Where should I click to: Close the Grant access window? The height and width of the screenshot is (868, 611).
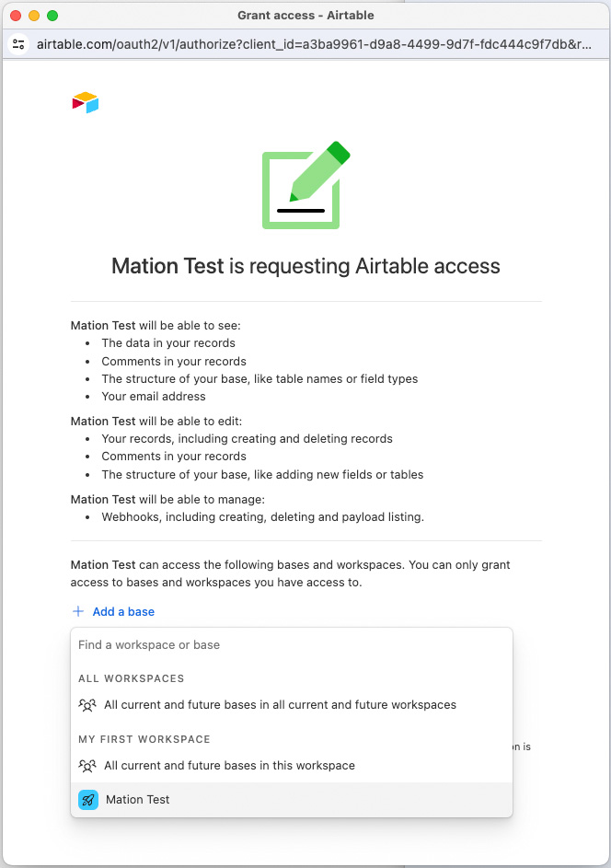tap(16, 16)
